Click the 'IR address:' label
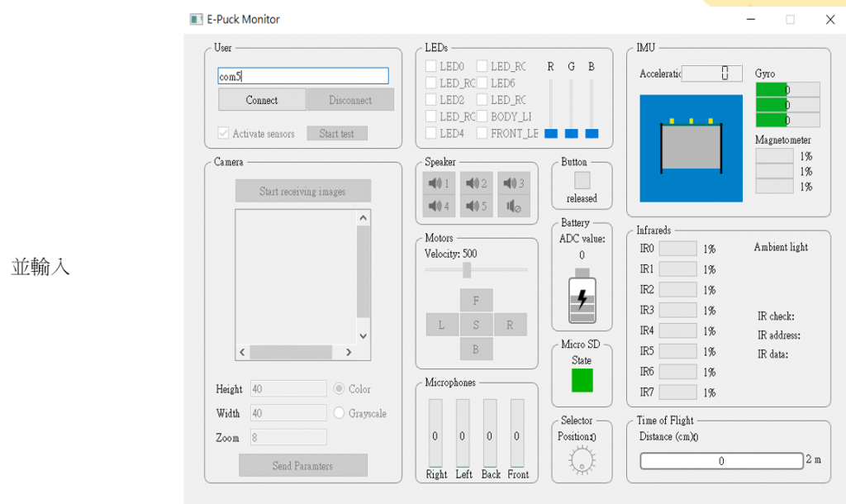This screenshot has height=504, width=846. [778, 335]
